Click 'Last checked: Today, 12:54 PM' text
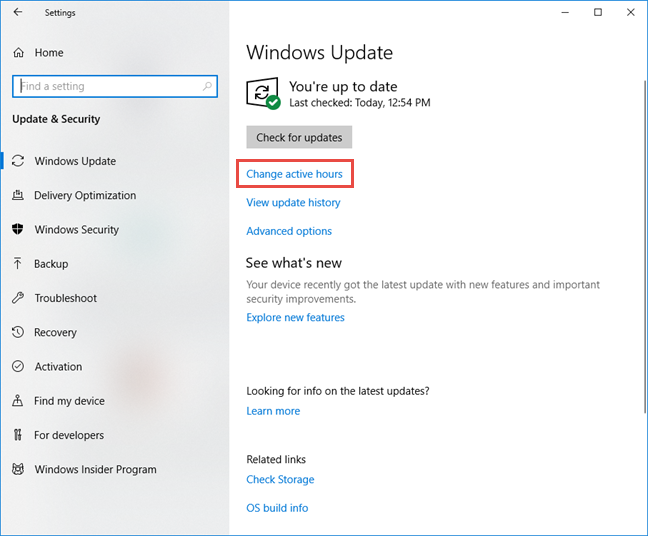The height and width of the screenshot is (536, 648). point(360,102)
